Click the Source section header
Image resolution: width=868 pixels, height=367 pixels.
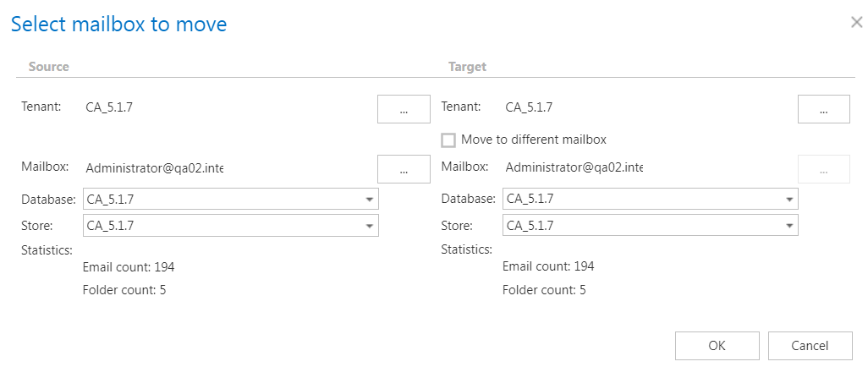(49, 67)
